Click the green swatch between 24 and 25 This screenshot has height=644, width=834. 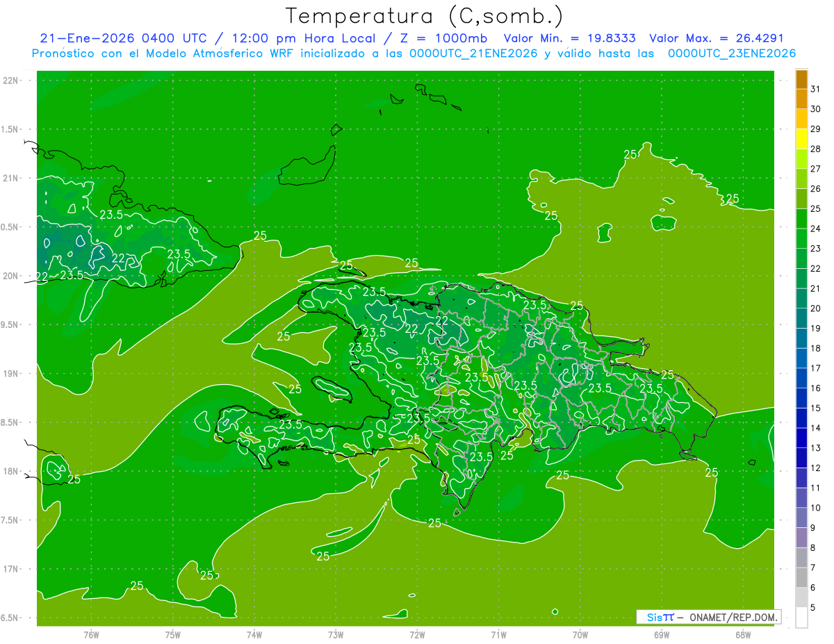click(801, 219)
